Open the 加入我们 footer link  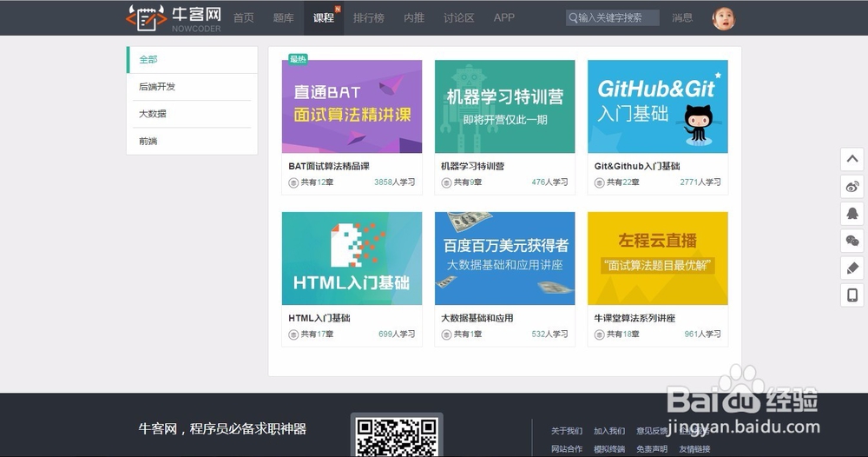pyautogui.click(x=609, y=431)
